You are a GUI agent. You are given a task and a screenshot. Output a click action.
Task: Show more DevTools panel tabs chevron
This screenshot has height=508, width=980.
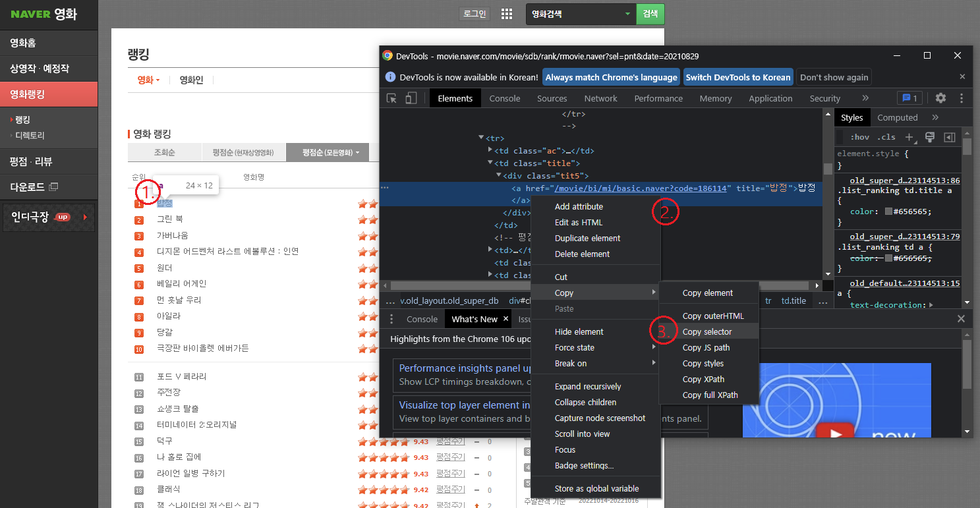(x=865, y=98)
